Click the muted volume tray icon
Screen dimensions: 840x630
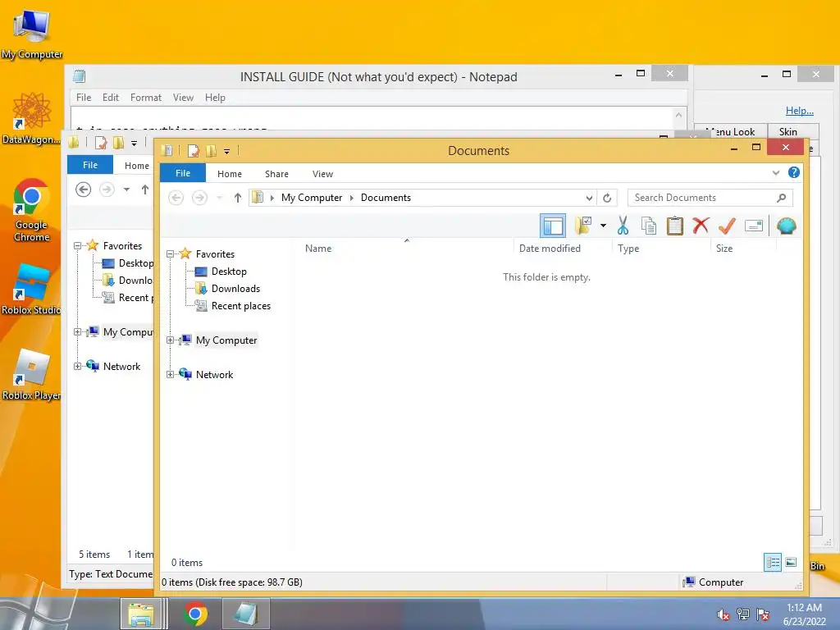point(723,614)
